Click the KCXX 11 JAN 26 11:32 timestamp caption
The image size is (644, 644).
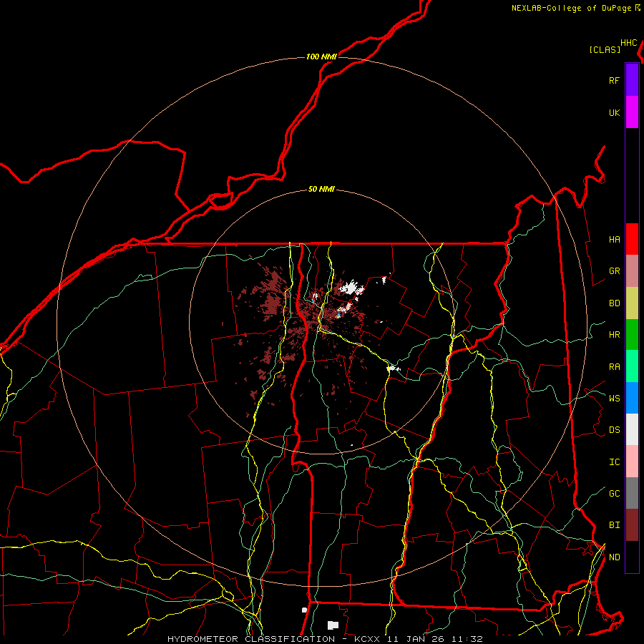pyautogui.click(x=419, y=639)
